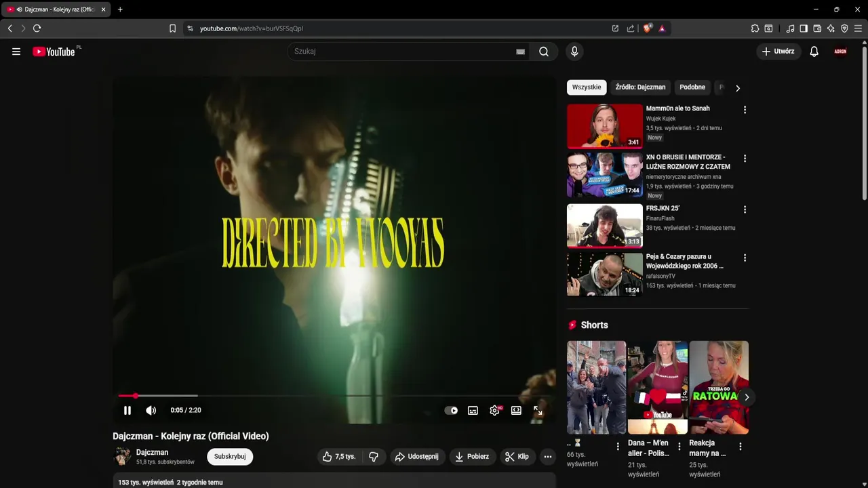Dislike the video
This screenshot has width=868, height=488.
coord(373,457)
